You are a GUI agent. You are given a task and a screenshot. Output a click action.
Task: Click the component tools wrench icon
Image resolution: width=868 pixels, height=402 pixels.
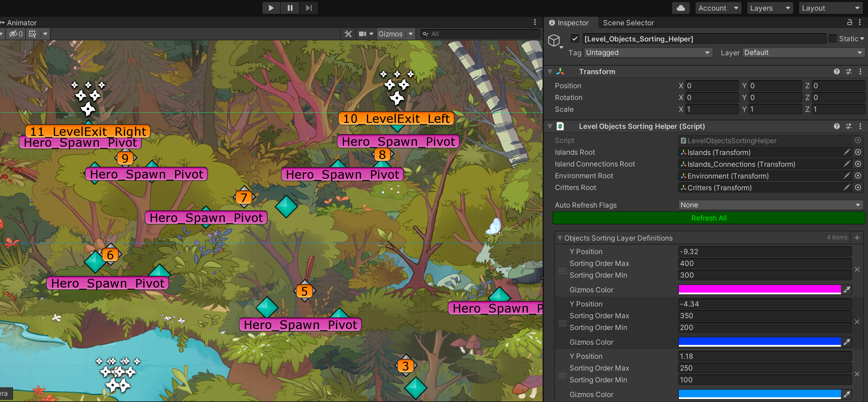pos(348,34)
